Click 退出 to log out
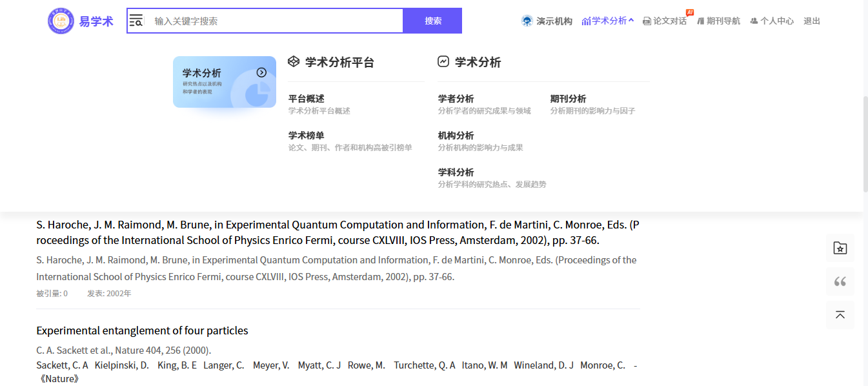Screen dimensions: 868x386 [x=812, y=21]
